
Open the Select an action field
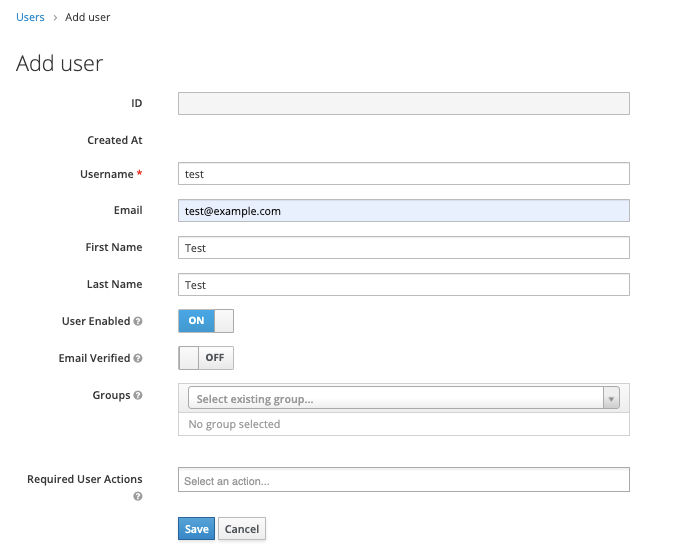[x=404, y=480]
